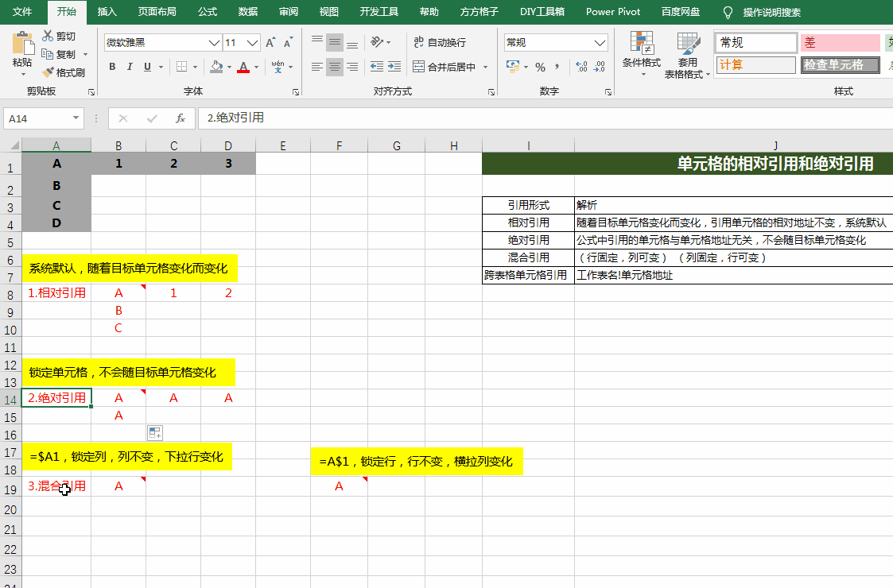Decrease decimal places

coord(600,67)
